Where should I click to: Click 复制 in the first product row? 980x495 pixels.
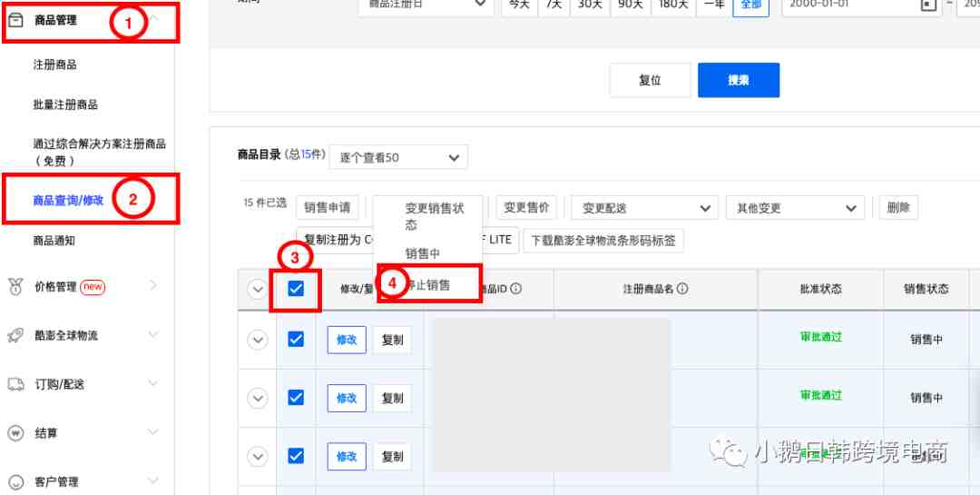tap(393, 340)
